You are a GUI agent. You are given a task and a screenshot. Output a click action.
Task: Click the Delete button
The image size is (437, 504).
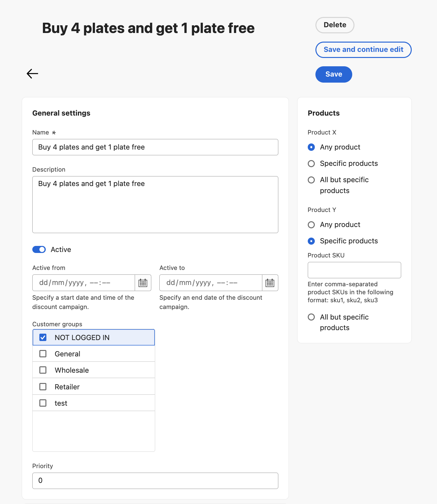click(335, 25)
